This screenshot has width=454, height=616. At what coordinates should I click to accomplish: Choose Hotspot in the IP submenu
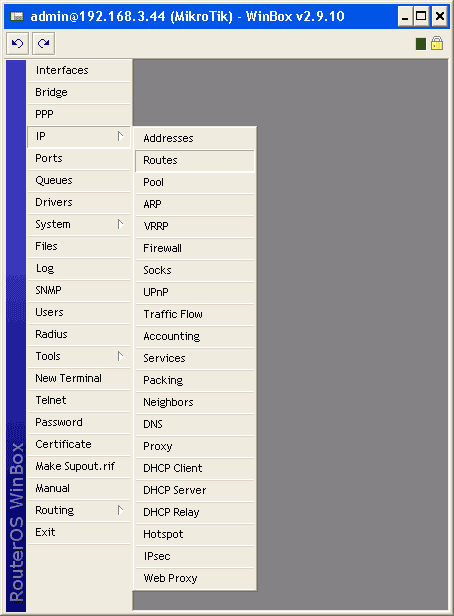point(195,534)
